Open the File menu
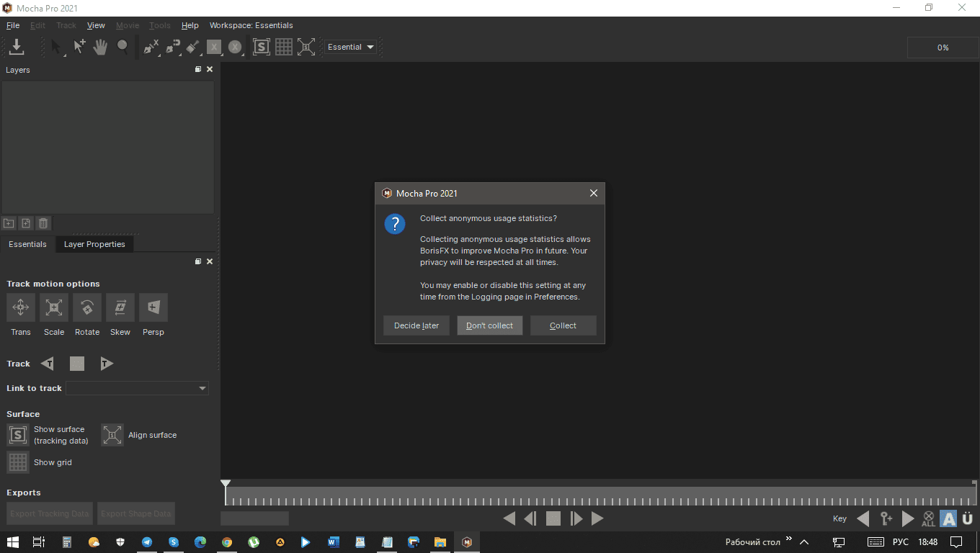 (13, 25)
